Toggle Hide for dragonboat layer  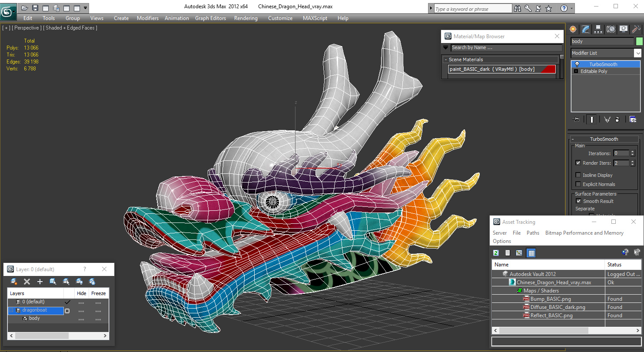[81, 311]
